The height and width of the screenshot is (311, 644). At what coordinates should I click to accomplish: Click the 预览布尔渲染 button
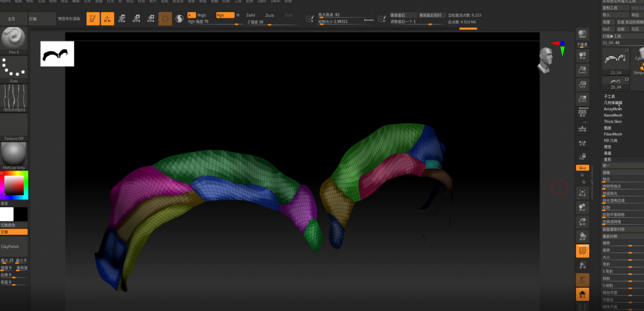[69, 19]
